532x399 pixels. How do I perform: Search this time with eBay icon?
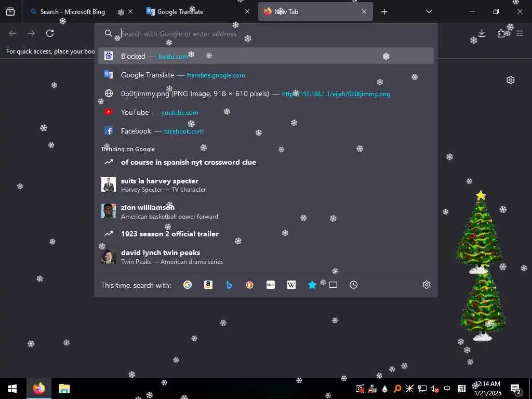point(271,285)
